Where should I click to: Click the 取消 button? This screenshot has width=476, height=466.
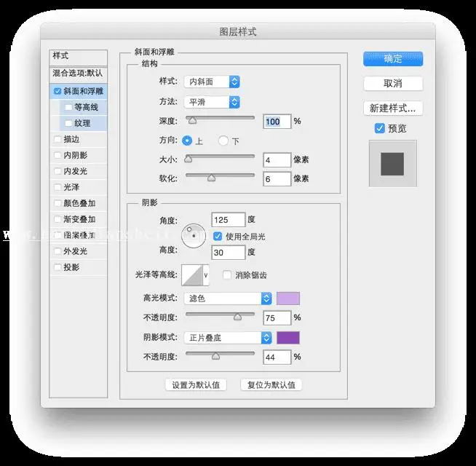pyautogui.click(x=393, y=83)
